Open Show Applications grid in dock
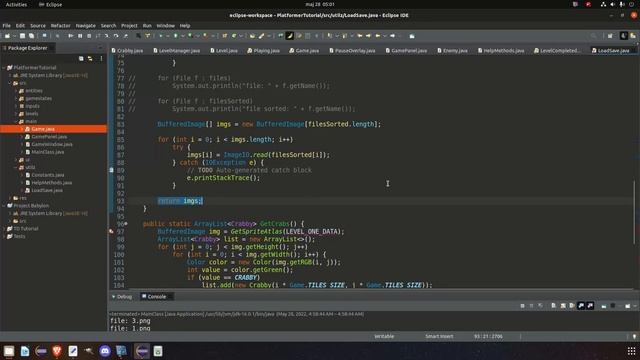This screenshot has width=640, height=360. 631,351
